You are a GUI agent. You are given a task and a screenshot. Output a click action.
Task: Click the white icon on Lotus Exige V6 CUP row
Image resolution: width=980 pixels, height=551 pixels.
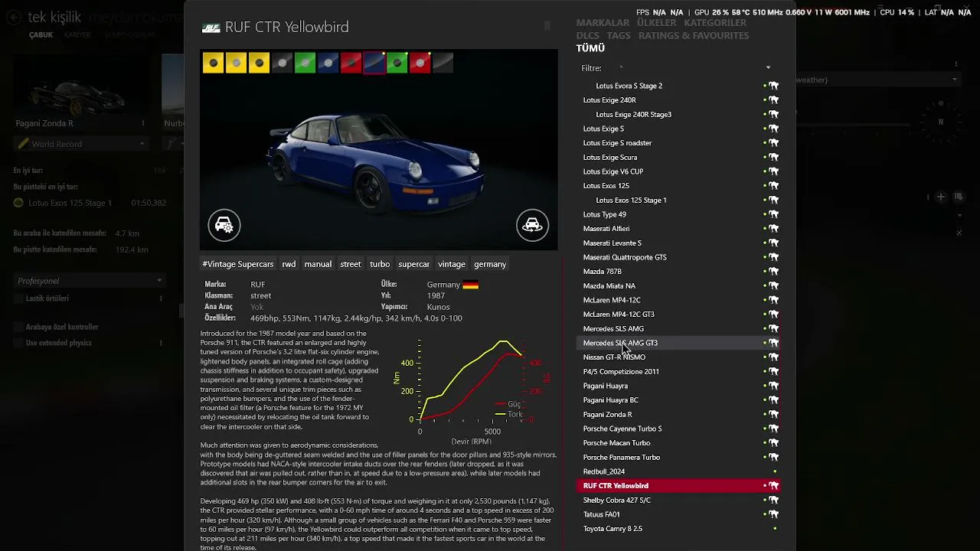coord(774,171)
